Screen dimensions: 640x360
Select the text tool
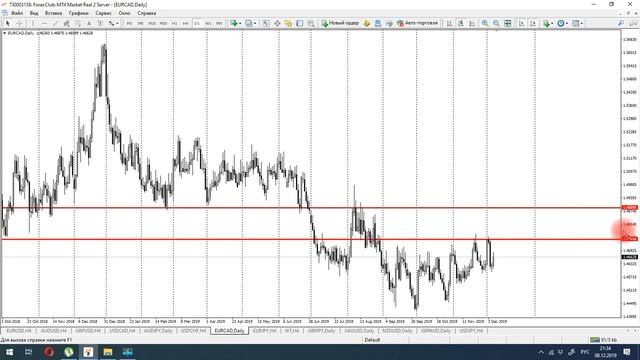(89, 23)
